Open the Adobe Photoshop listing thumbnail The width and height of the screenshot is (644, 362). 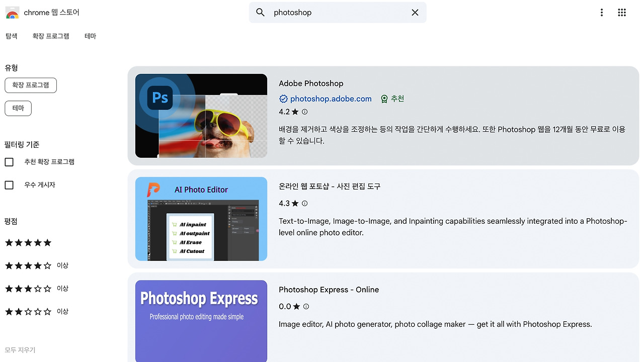[201, 115]
